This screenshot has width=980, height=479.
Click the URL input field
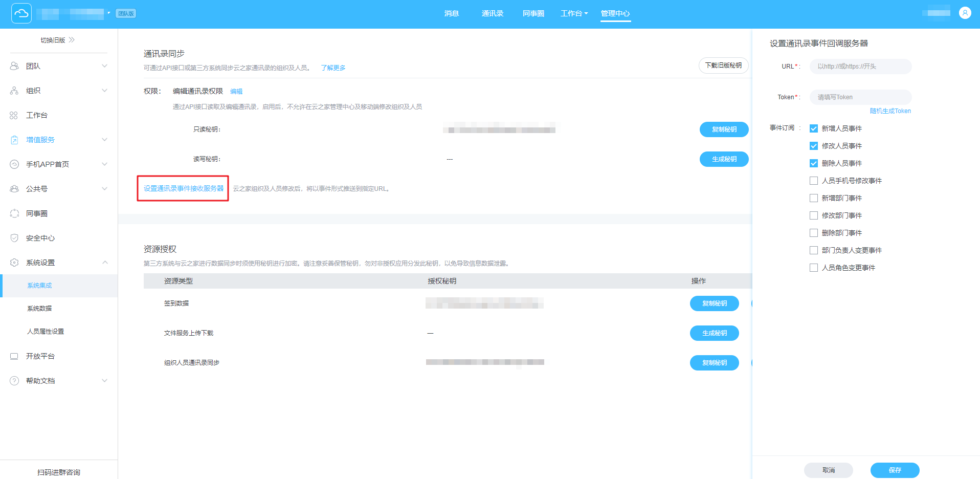point(860,67)
